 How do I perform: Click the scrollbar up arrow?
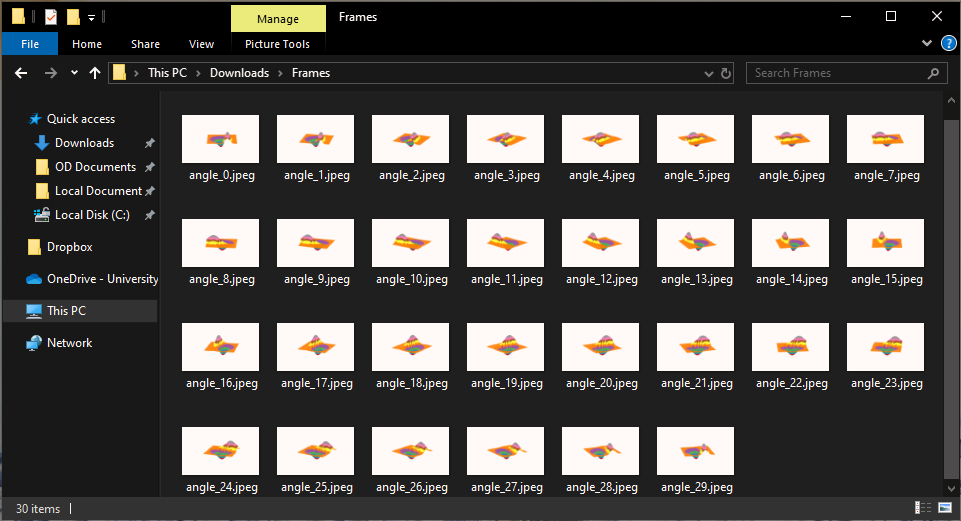click(951, 100)
